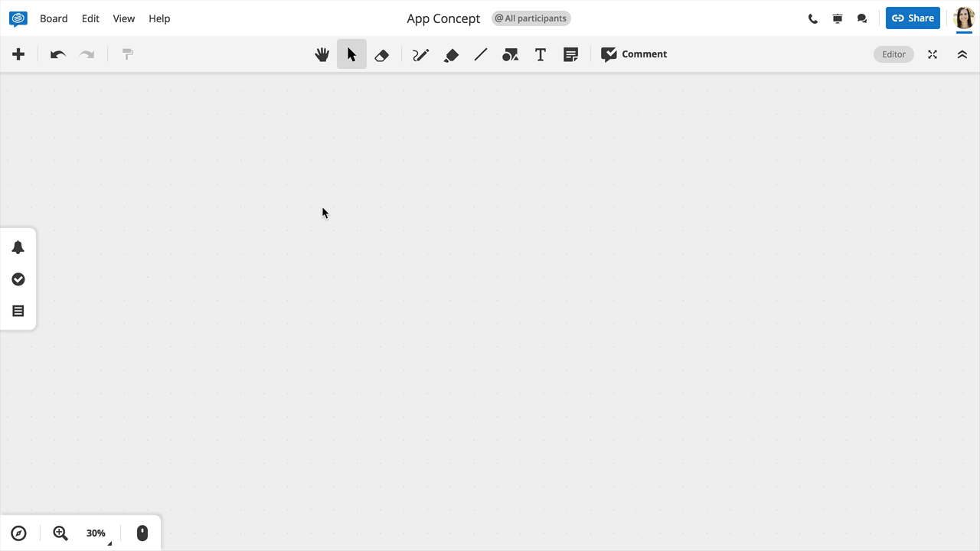The image size is (980, 551).
Task: Open the View menu
Action: click(x=123, y=18)
